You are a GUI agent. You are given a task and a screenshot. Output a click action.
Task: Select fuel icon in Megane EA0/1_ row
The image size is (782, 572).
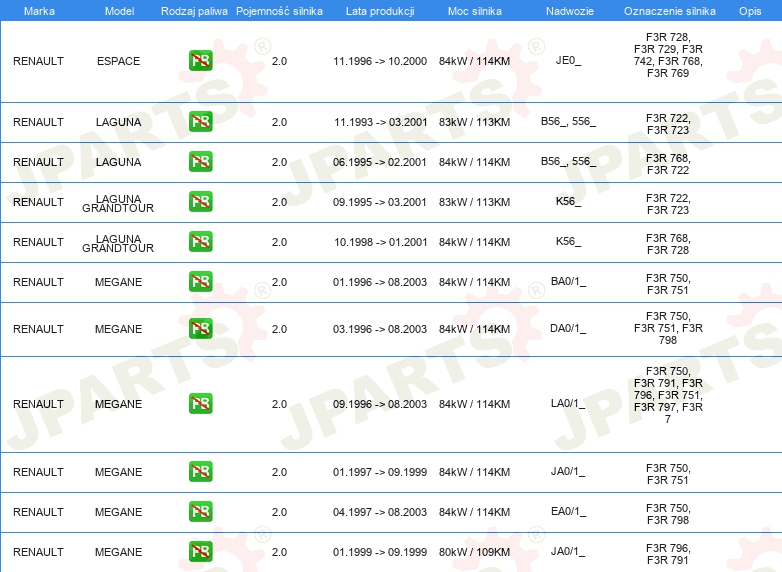point(200,512)
